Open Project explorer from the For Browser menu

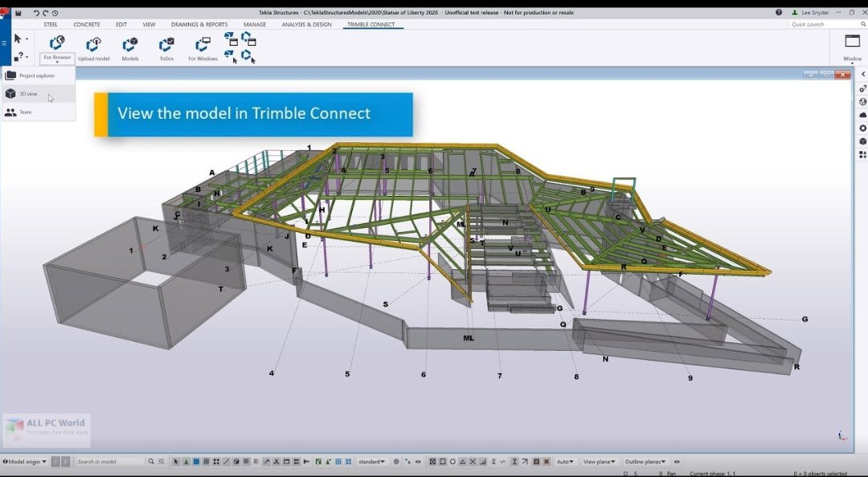coord(36,75)
